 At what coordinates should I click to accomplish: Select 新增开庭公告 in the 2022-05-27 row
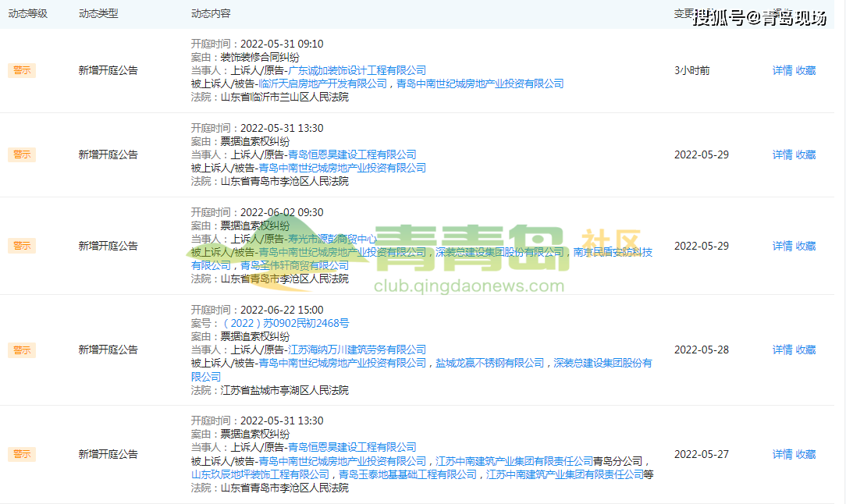tap(108, 454)
